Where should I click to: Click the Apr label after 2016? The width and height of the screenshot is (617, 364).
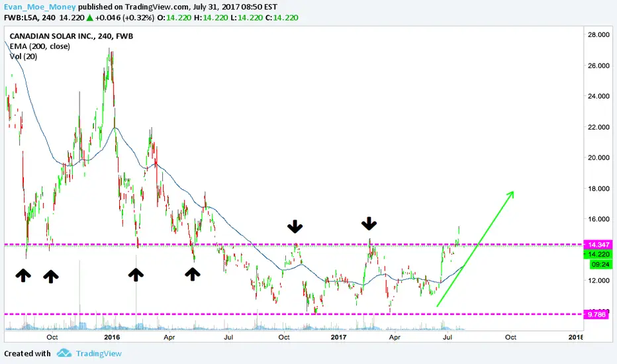(169, 338)
